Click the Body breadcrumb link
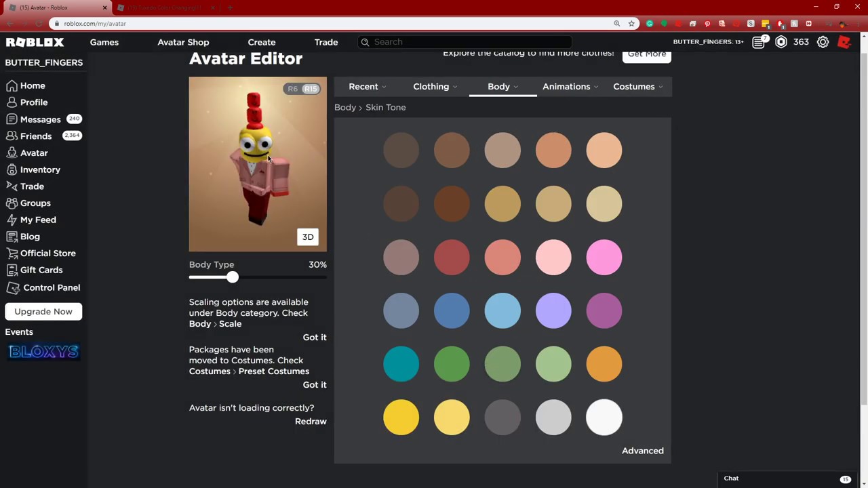 [345, 107]
